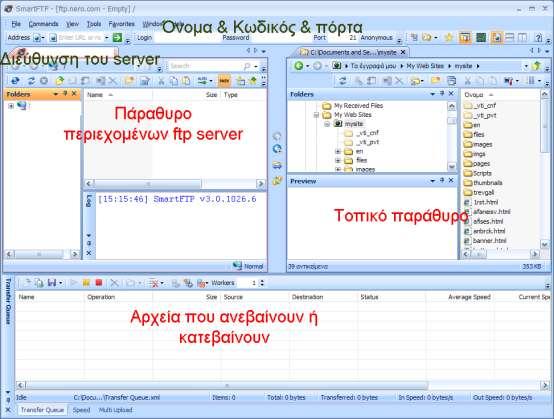Screen dimensions: 554x419
Task: Click the Copy icon in remote toolbar
Action: coord(173,81)
